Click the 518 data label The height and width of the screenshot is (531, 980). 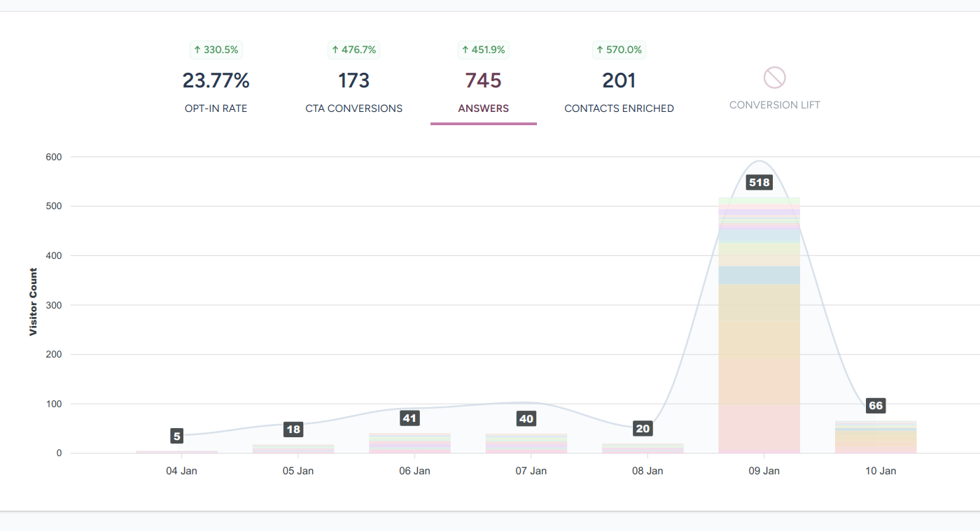click(x=759, y=183)
